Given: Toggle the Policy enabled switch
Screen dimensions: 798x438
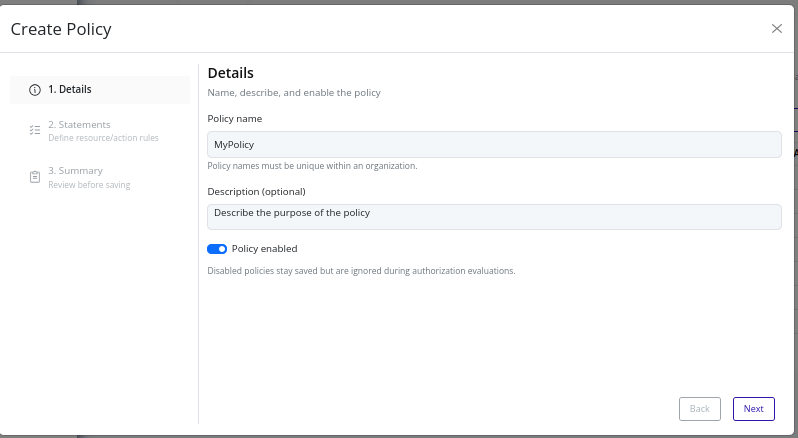Looking at the screenshot, I should point(217,249).
